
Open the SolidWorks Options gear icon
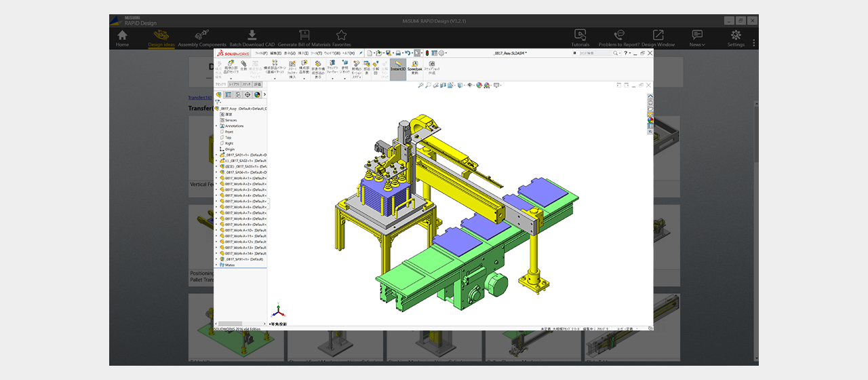(x=441, y=53)
